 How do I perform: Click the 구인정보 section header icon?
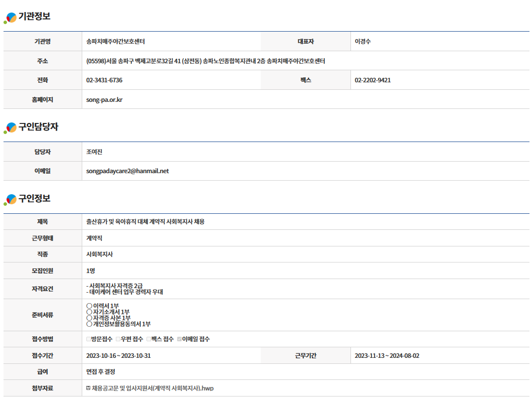10,200
